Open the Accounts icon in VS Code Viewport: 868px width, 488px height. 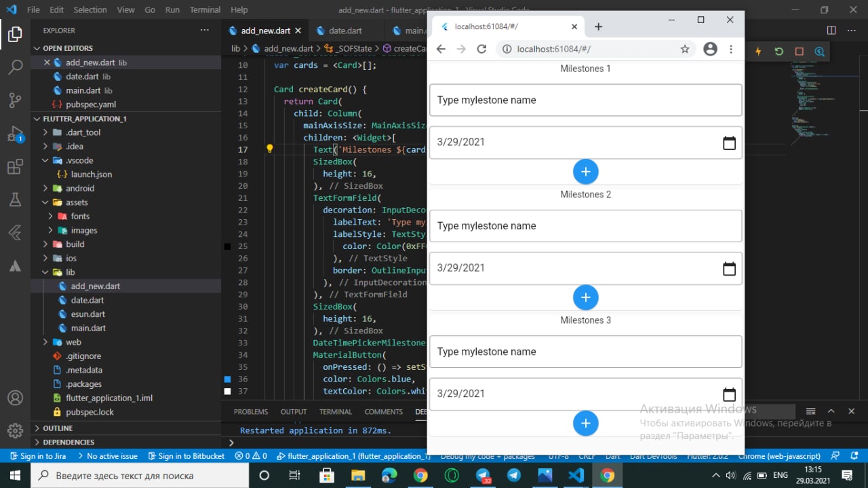tap(15, 398)
